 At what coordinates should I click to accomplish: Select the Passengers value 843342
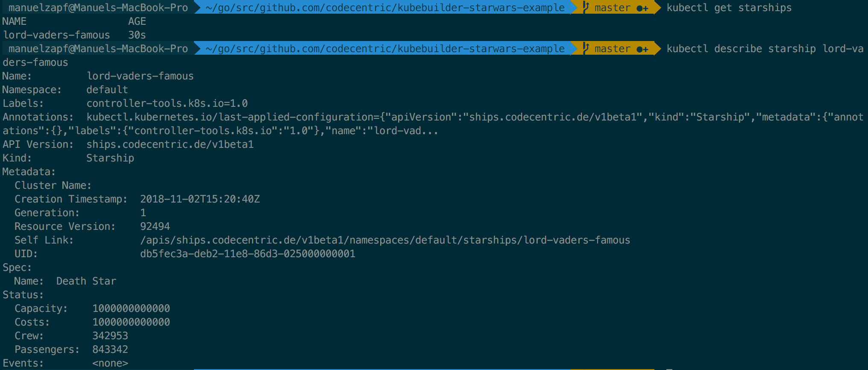coord(110,349)
